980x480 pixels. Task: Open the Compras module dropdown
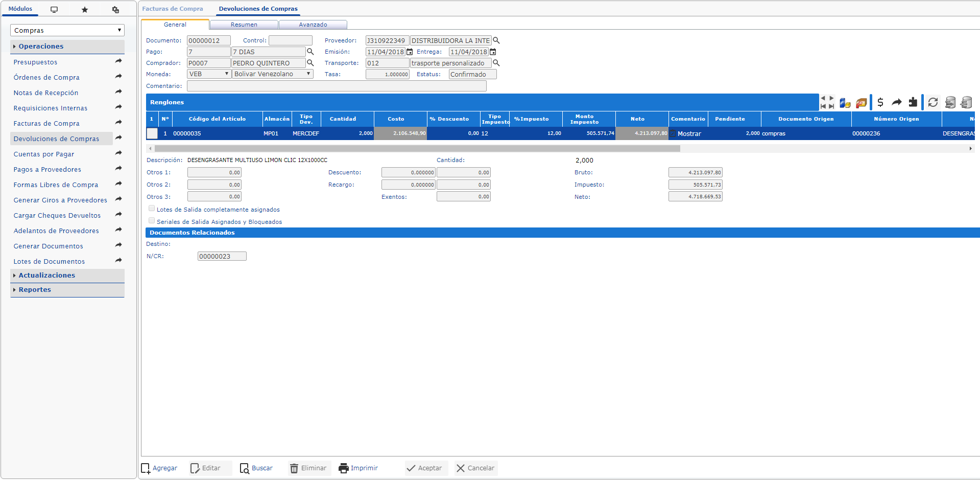pyautogui.click(x=67, y=30)
